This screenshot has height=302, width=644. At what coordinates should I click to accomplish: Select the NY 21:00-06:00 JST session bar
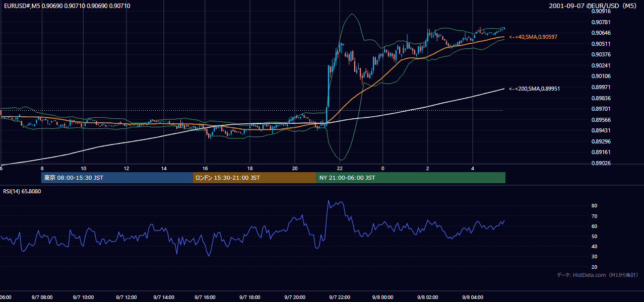[x=411, y=178]
